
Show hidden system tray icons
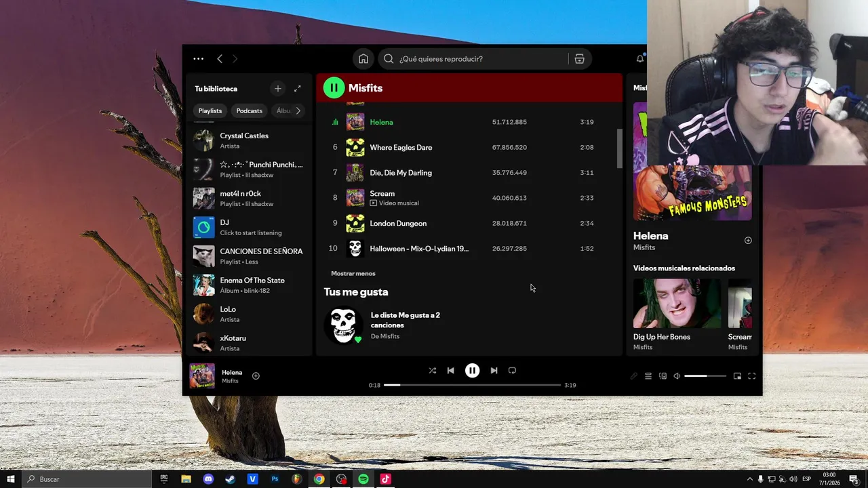tap(749, 479)
